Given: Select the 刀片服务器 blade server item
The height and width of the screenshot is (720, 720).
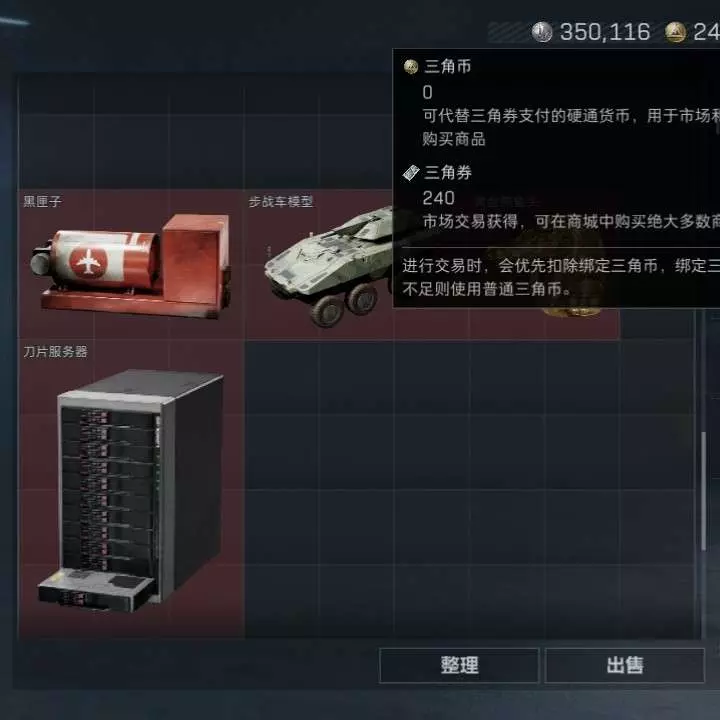Looking at the screenshot, I should pyautogui.click(x=131, y=489).
